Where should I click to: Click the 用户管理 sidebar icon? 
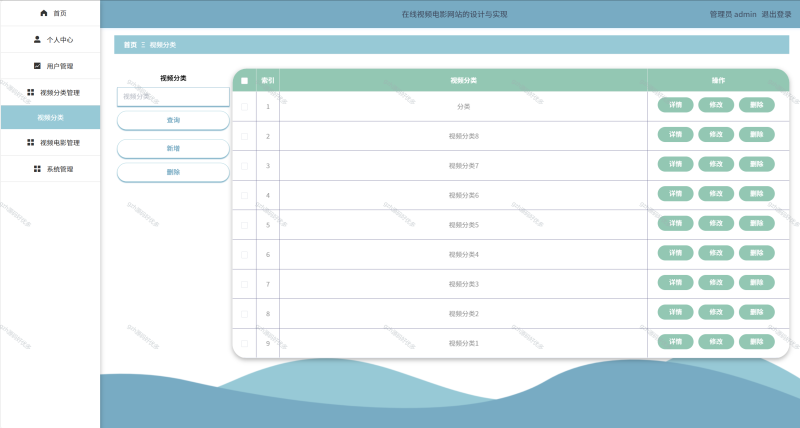37,66
